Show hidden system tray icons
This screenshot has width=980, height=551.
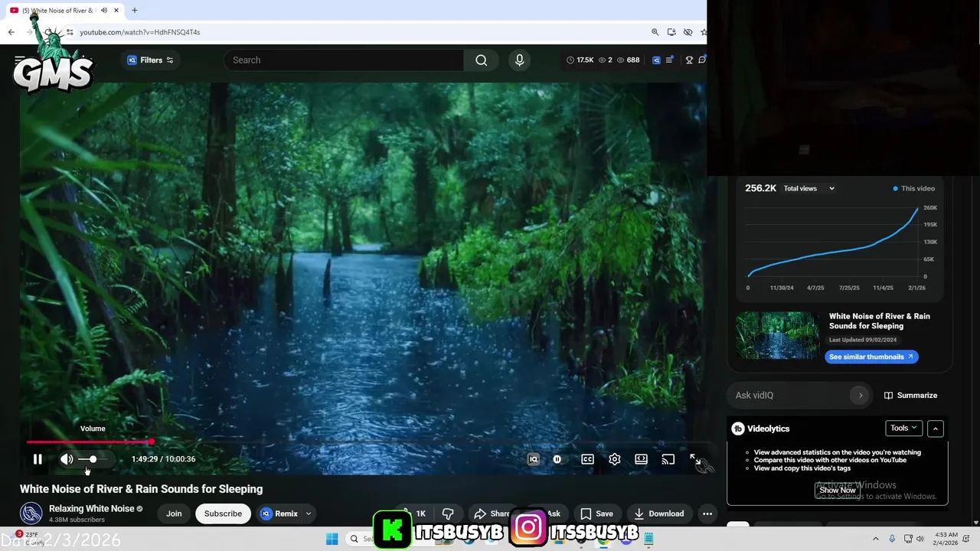876,539
